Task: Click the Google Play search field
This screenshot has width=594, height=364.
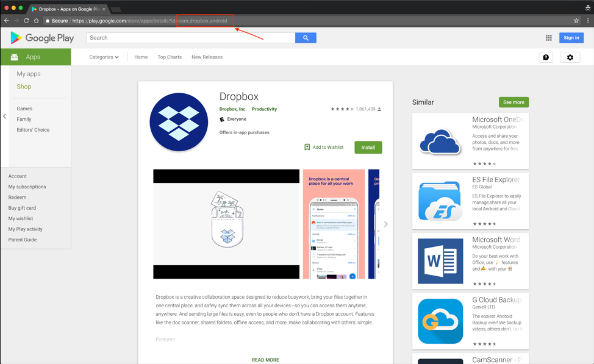Action: click(191, 38)
